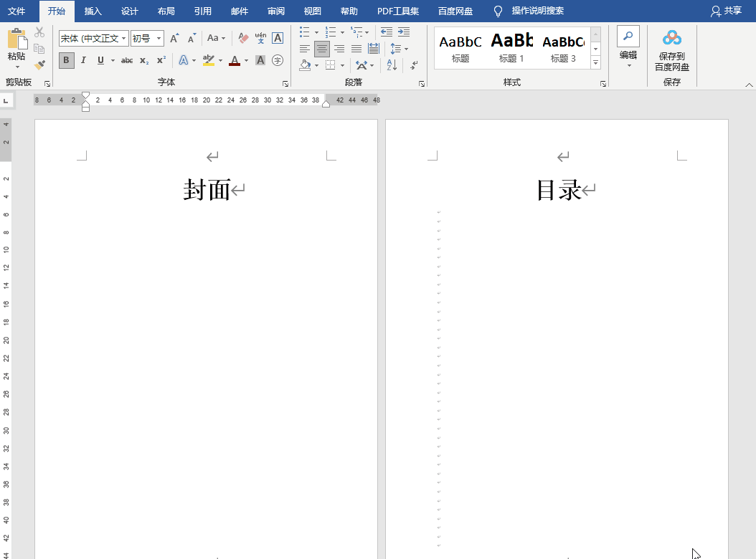This screenshot has width=756, height=559.
Task: Click the increase indent icon
Action: (404, 32)
